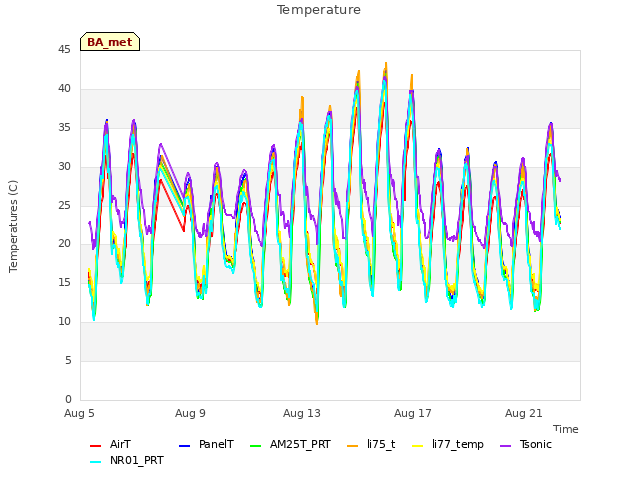640x480 pixels.
Task: Click the 40 y-axis tick label
Action: point(64,89)
